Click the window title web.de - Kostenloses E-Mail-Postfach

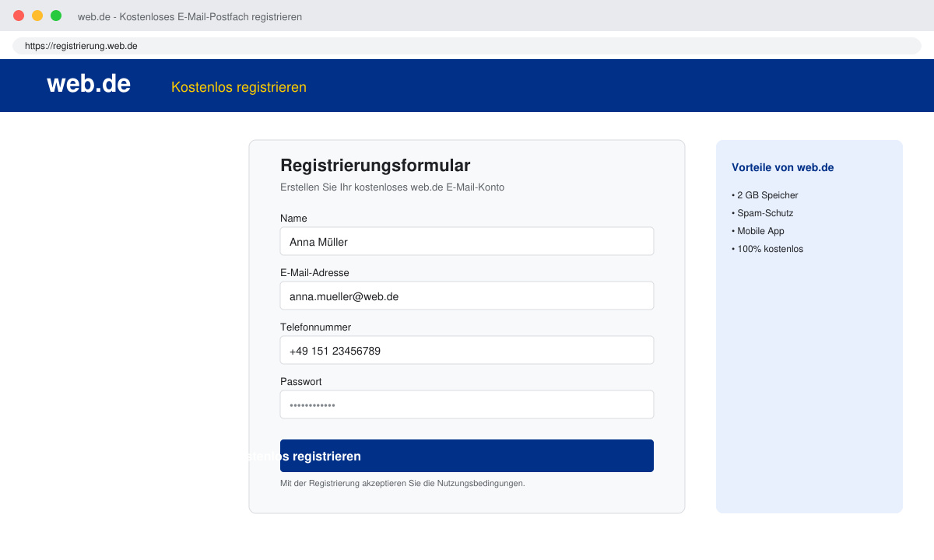[190, 16]
